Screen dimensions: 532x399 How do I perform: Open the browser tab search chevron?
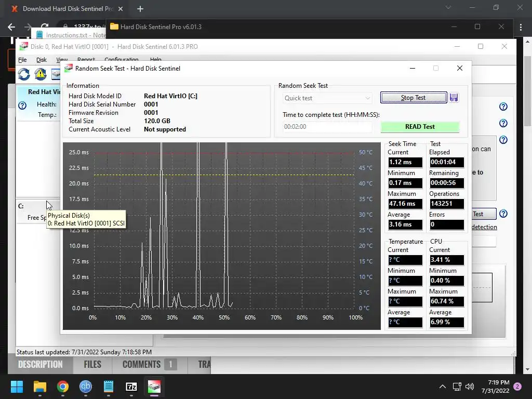pos(448,7)
